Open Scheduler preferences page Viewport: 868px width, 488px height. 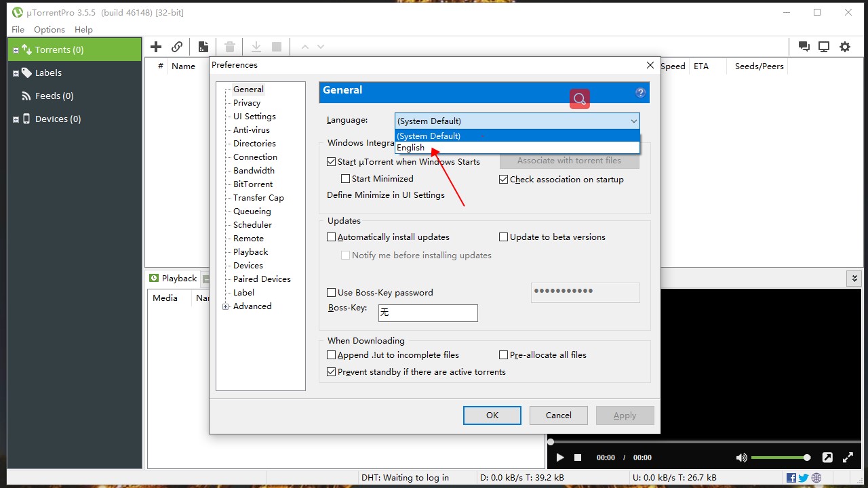click(x=252, y=225)
